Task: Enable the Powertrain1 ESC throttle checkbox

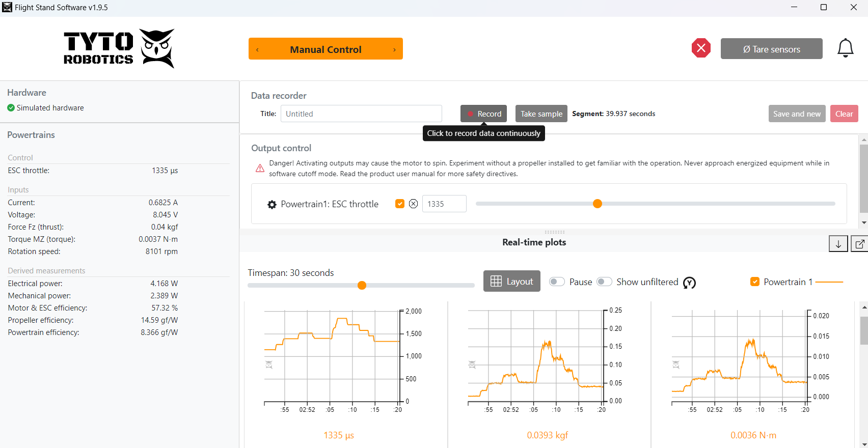Action: [400, 204]
